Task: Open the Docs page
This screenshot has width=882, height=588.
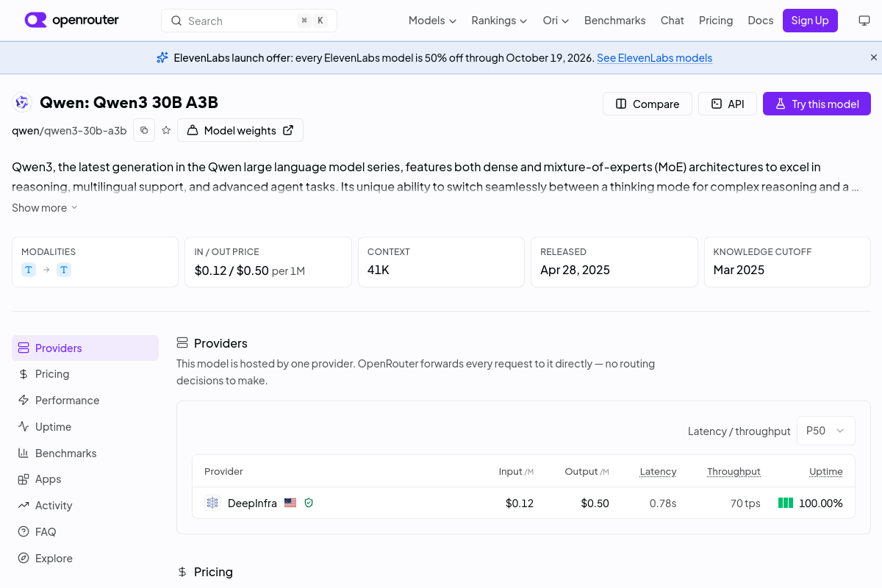Action: click(x=761, y=21)
